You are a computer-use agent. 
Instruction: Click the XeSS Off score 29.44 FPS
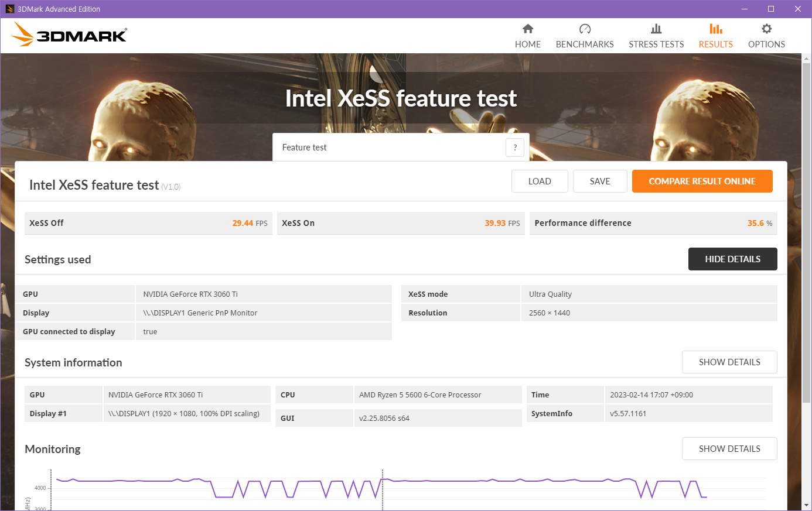coord(250,223)
